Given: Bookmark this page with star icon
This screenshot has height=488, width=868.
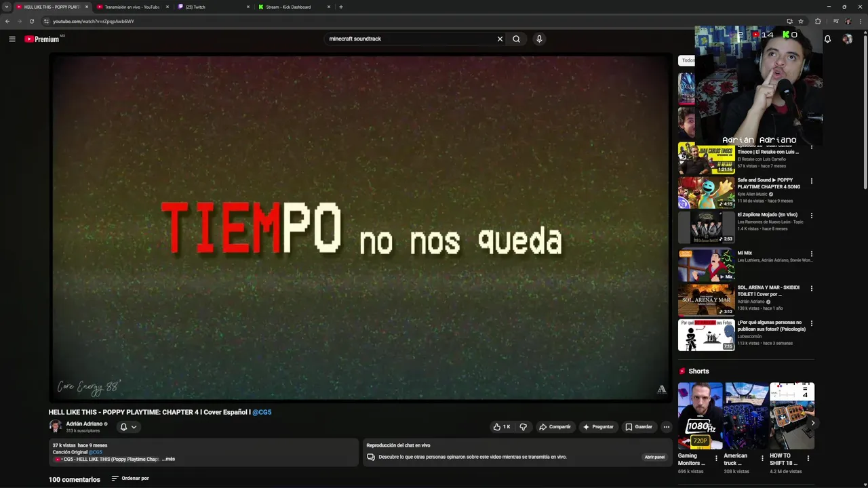Looking at the screenshot, I should [x=801, y=21].
